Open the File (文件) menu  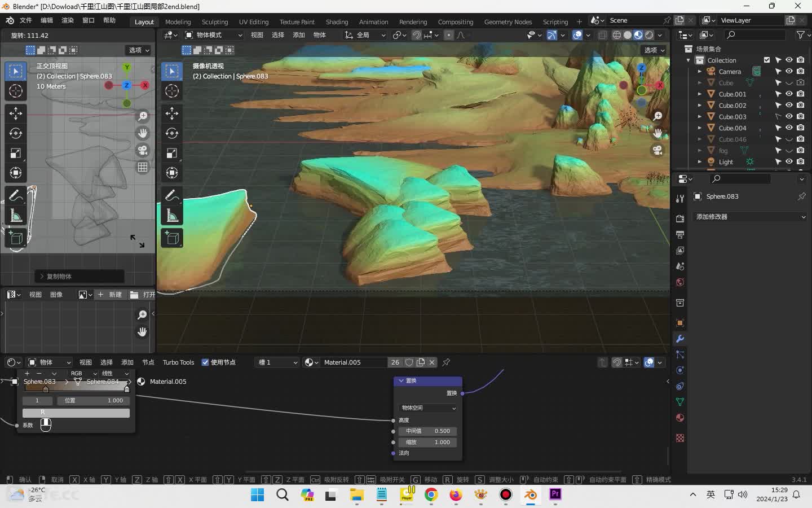[x=26, y=20]
